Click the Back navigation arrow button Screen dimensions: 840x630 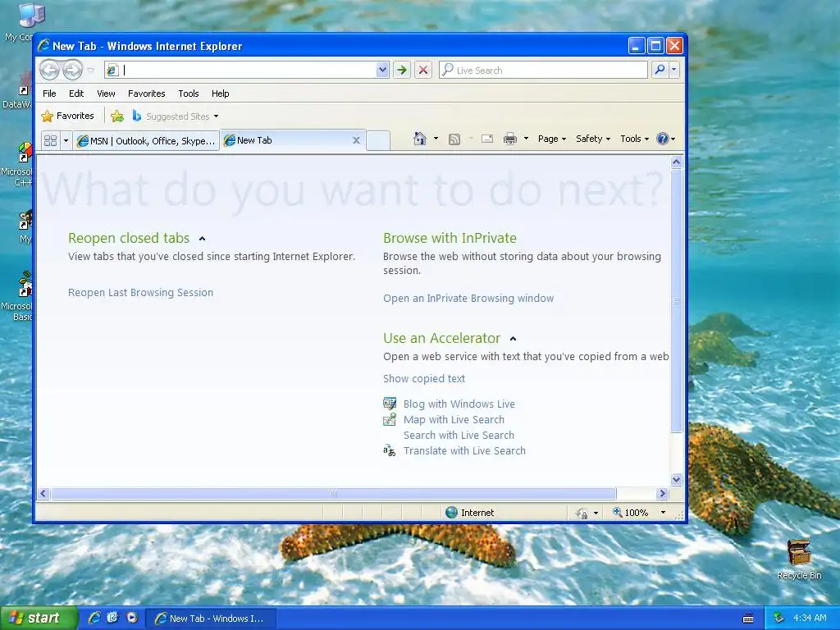[x=49, y=70]
